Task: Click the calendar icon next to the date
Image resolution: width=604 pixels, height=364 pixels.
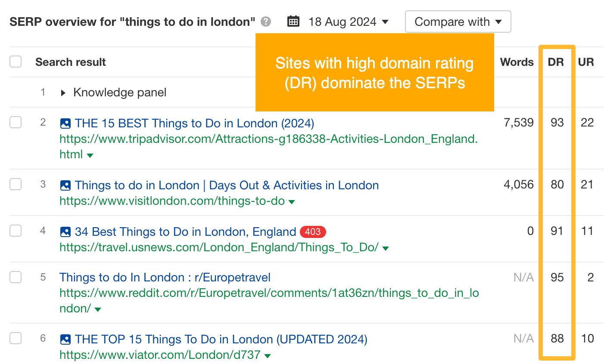Action: 293,21
